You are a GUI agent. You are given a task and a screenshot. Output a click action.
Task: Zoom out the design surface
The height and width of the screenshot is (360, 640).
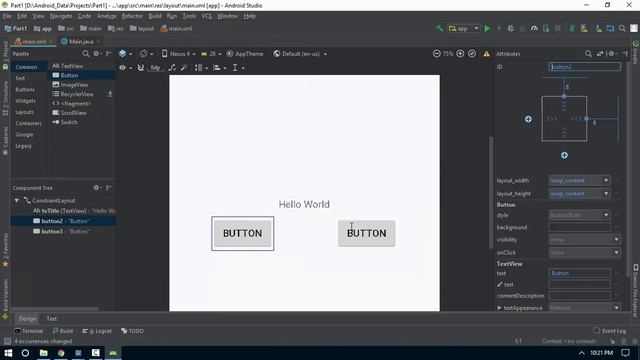click(436, 54)
